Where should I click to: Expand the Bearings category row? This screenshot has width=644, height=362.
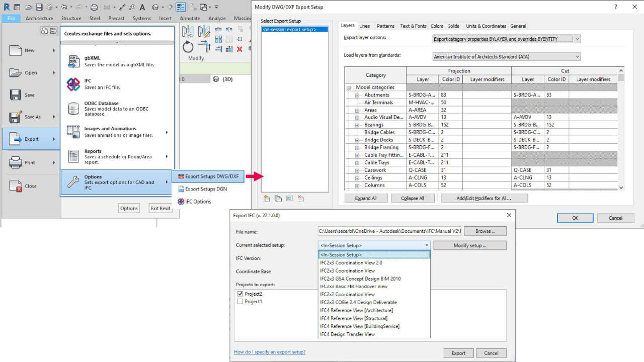pyautogui.click(x=357, y=125)
